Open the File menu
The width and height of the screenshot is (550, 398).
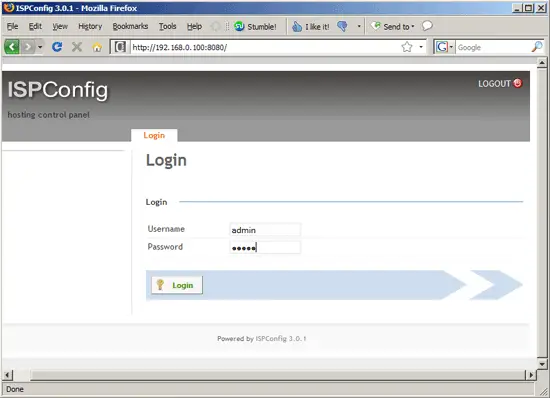pos(13,26)
